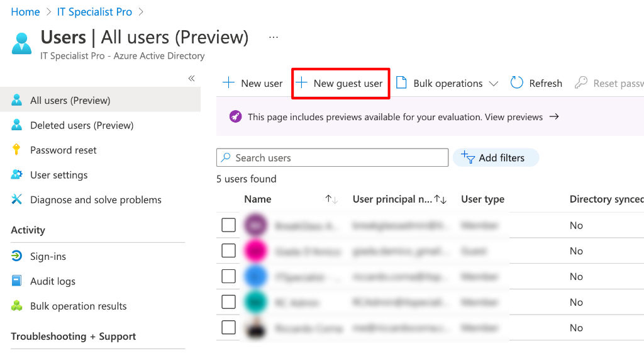Open Deleted users (Preview)

(81, 125)
